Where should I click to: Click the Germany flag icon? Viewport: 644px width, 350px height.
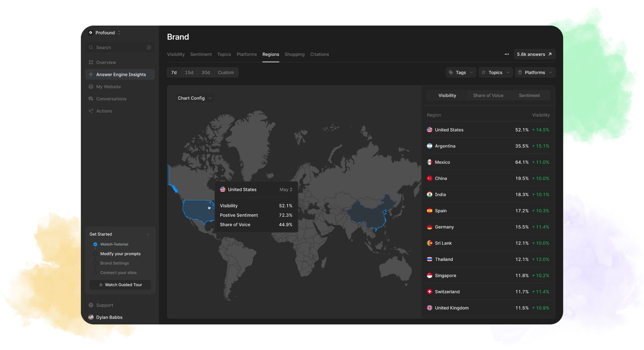pyautogui.click(x=430, y=227)
